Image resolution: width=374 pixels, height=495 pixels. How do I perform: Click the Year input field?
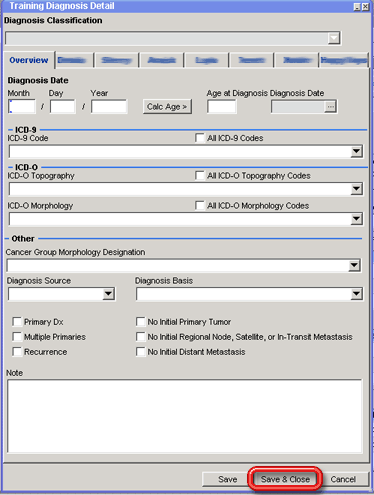pos(109,106)
